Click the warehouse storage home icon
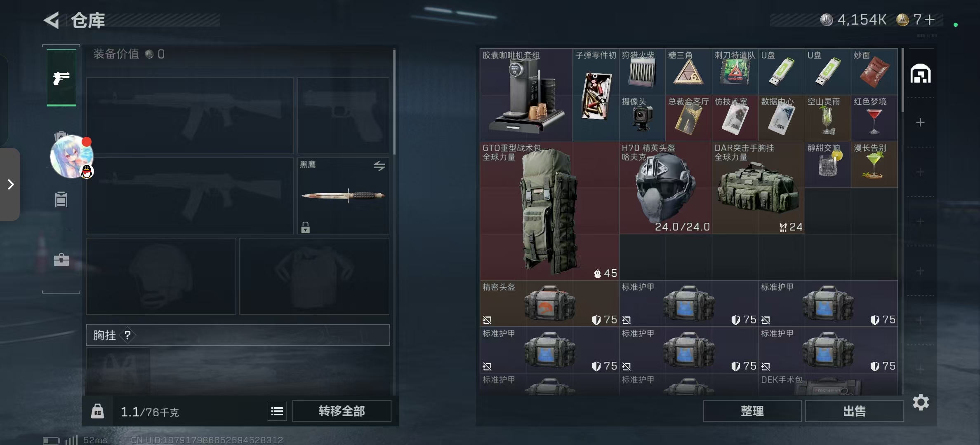 (921, 74)
